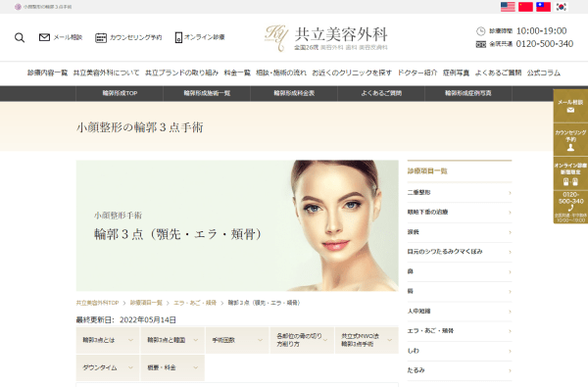Switch language via the Taiwan flag
Screen dimensions: 588x387
(x=543, y=7)
